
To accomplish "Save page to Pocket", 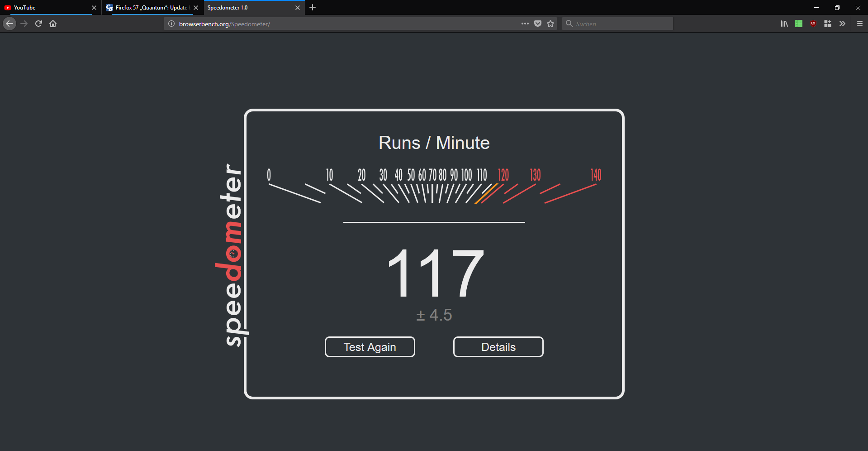I will [538, 24].
